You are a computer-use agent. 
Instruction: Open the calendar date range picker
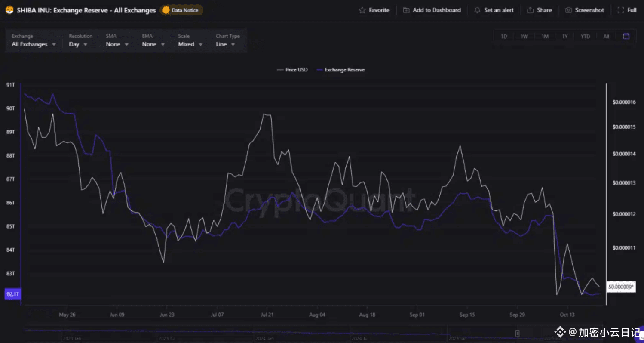(x=626, y=36)
